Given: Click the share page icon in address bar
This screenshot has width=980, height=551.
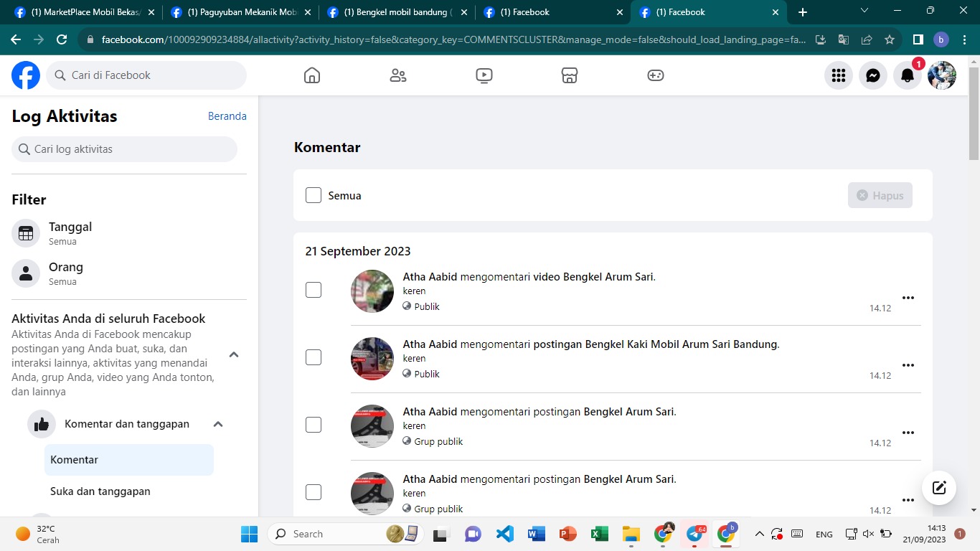Looking at the screenshot, I should pyautogui.click(x=867, y=39).
